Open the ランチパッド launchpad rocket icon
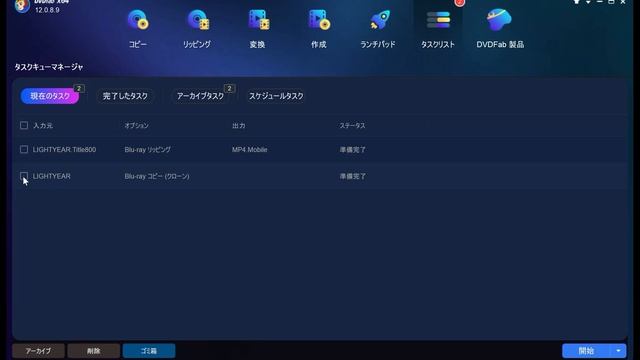 tap(380, 20)
